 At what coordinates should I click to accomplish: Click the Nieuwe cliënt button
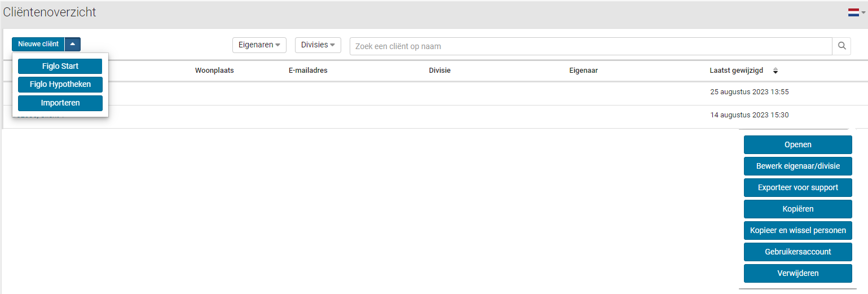(x=38, y=44)
